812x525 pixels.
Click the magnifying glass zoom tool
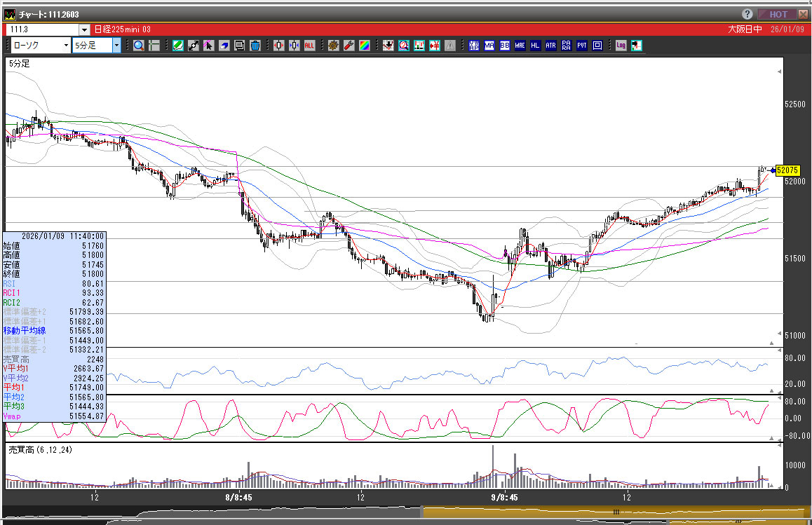tap(138, 46)
